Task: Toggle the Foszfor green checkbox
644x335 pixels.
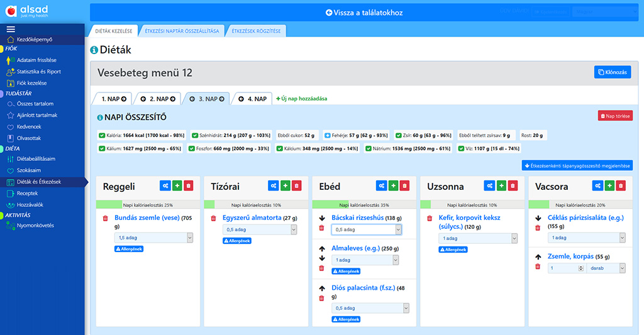Action: [x=191, y=148]
